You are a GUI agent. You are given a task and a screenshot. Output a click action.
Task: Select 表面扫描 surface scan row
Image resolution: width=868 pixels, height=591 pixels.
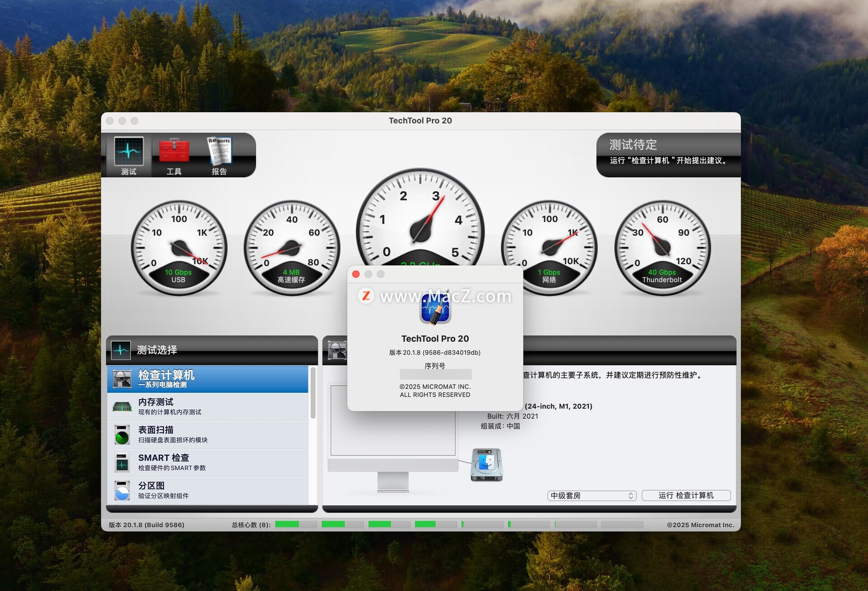pos(208,435)
